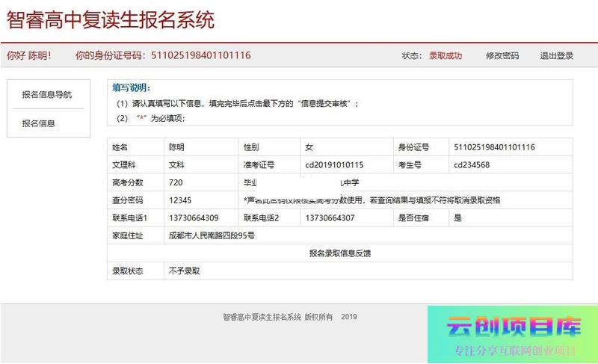Click 退出登录 to log out

(x=556, y=56)
